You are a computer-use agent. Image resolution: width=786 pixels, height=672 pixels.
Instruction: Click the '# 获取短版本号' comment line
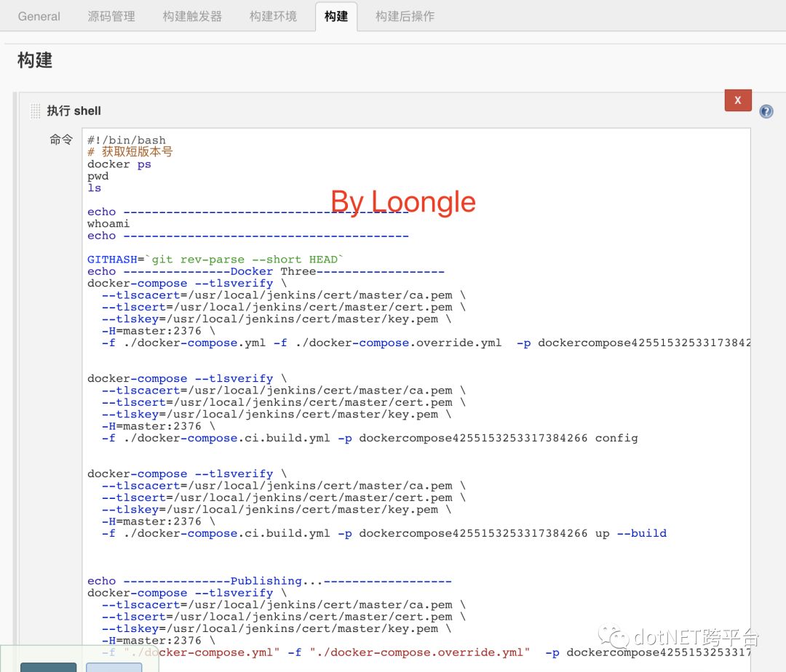pos(130,152)
